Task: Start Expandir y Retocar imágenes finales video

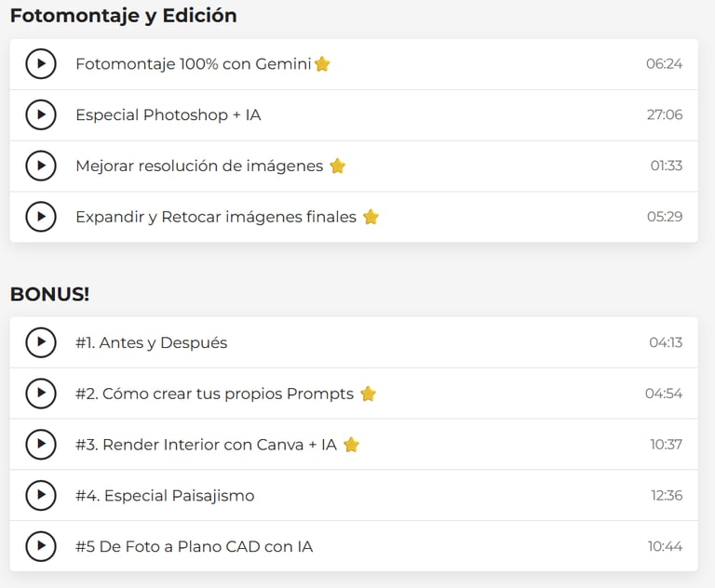Action: [40, 217]
